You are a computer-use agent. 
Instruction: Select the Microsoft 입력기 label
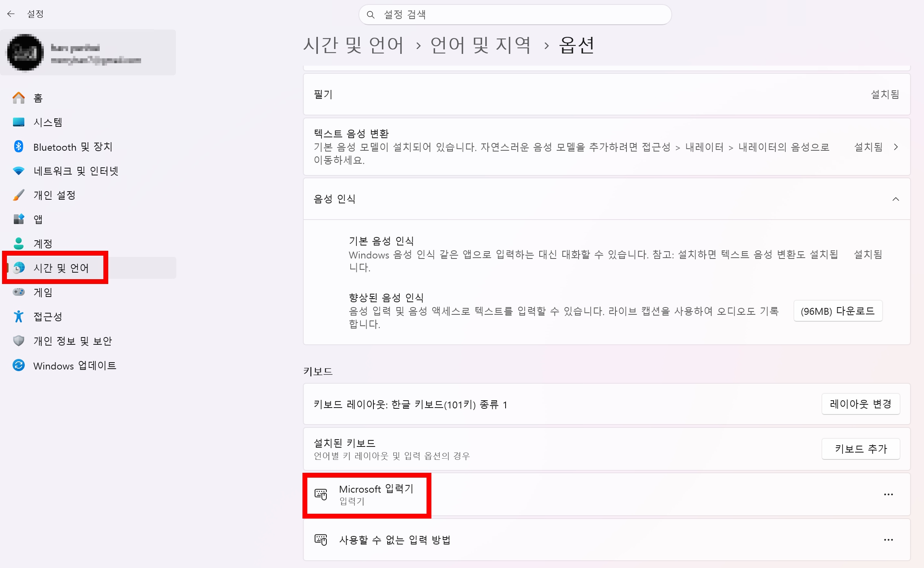(376, 489)
